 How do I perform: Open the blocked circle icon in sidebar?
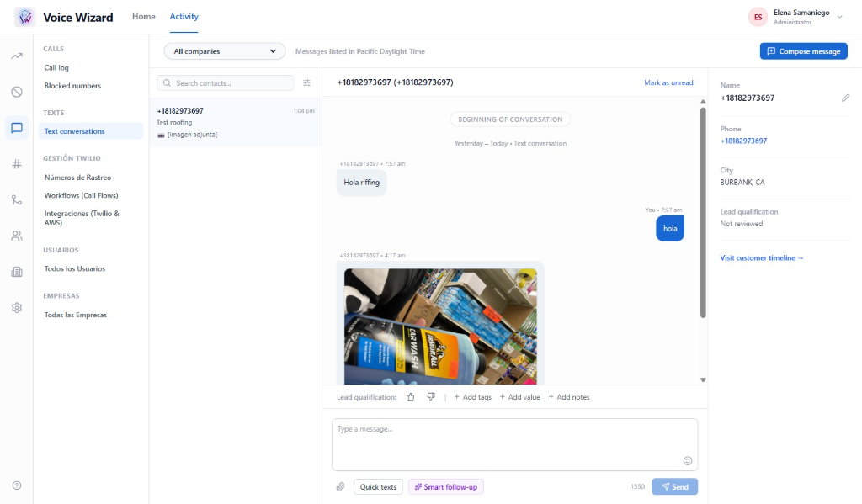17,92
